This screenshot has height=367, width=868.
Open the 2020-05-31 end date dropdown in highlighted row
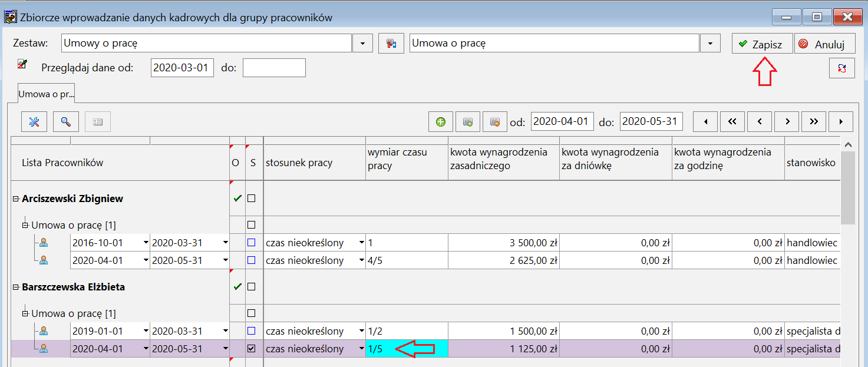tap(225, 349)
